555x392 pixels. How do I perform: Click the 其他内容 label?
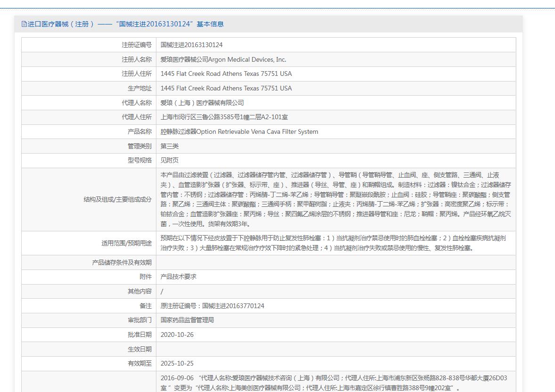coord(139,291)
